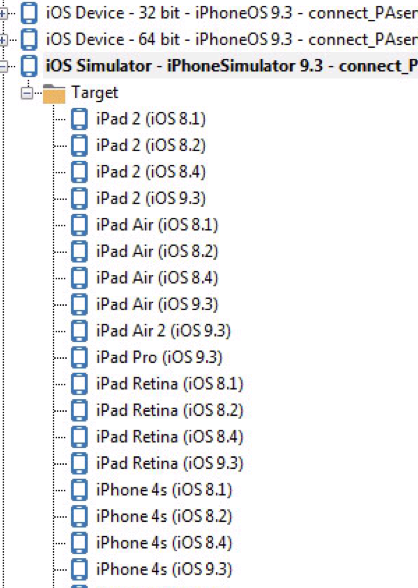This screenshot has width=418, height=588.
Task: Choose target iPad Retina (iOS 9.3)
Action: tap(170, 464)
